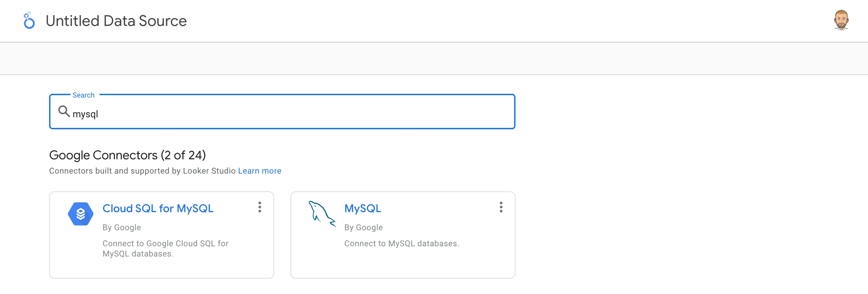Open connector options via MySQL kebab menu
Screen dimensions: 868x294
[501, 207]
